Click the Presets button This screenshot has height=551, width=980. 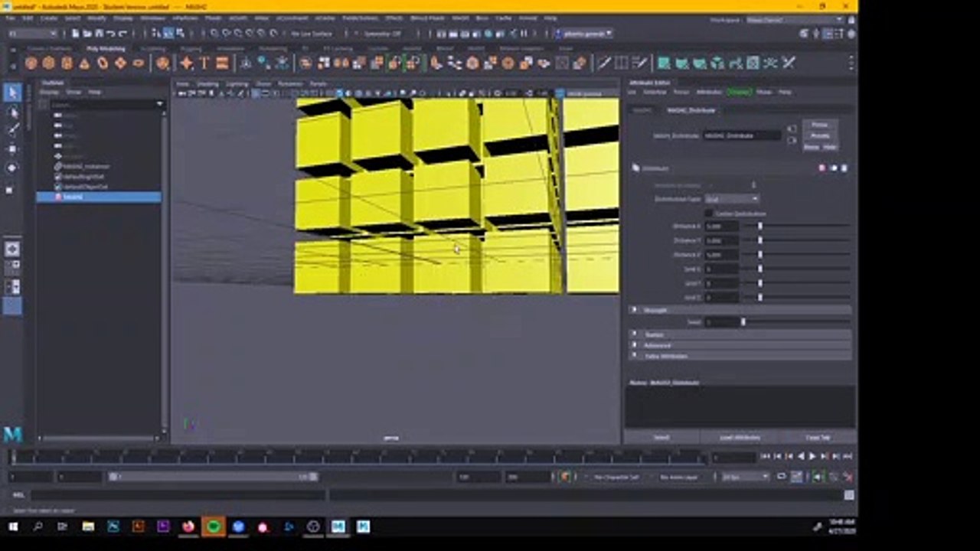[x=820, y=135]
